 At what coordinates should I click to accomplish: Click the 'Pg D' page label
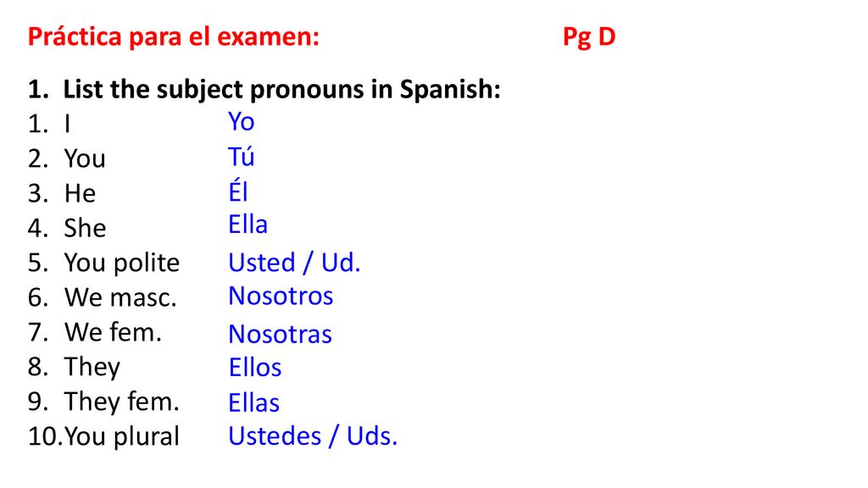tap(589, 37)
